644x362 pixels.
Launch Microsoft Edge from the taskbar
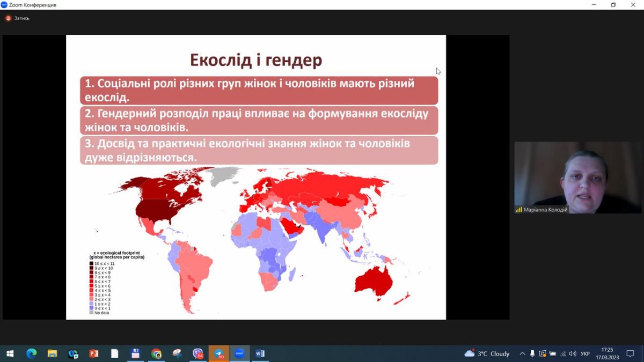(x=31, y=353)
